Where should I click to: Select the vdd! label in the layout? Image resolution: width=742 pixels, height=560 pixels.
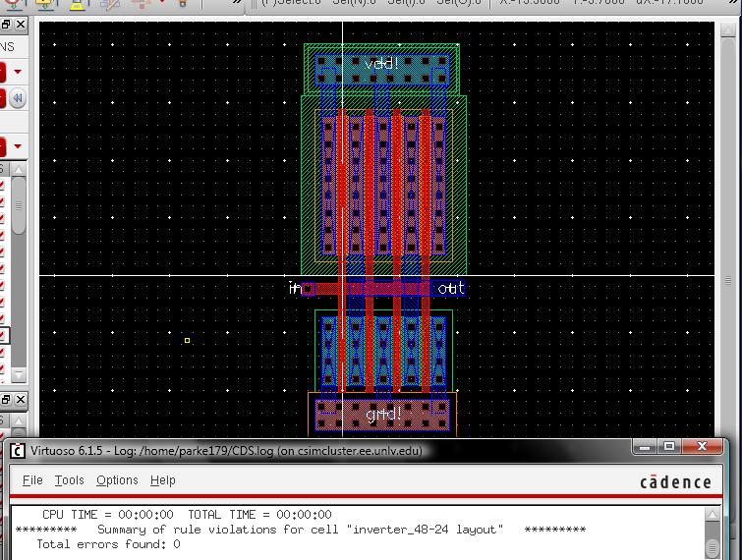click(381, 65)
